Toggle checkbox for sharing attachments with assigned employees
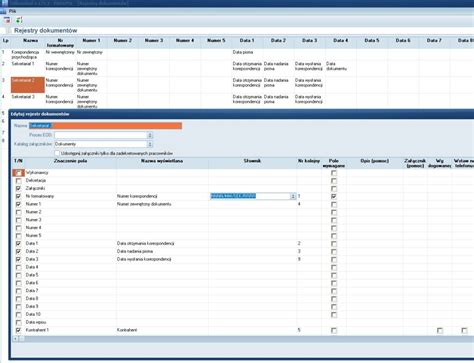 coord(57,153)
